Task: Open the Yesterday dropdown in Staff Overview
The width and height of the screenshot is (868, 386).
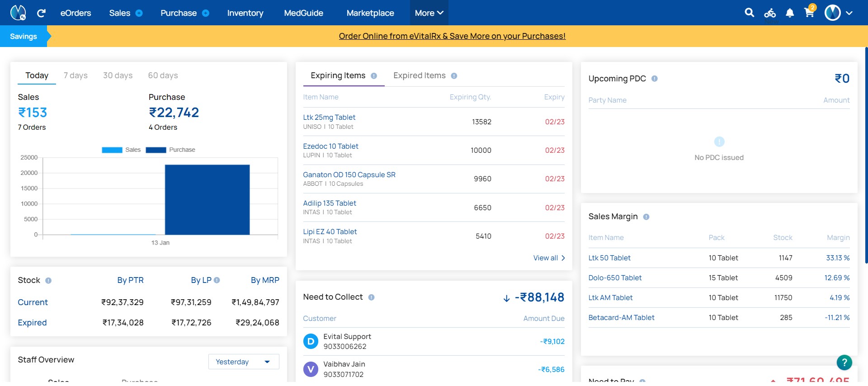Action: (244, 362)
